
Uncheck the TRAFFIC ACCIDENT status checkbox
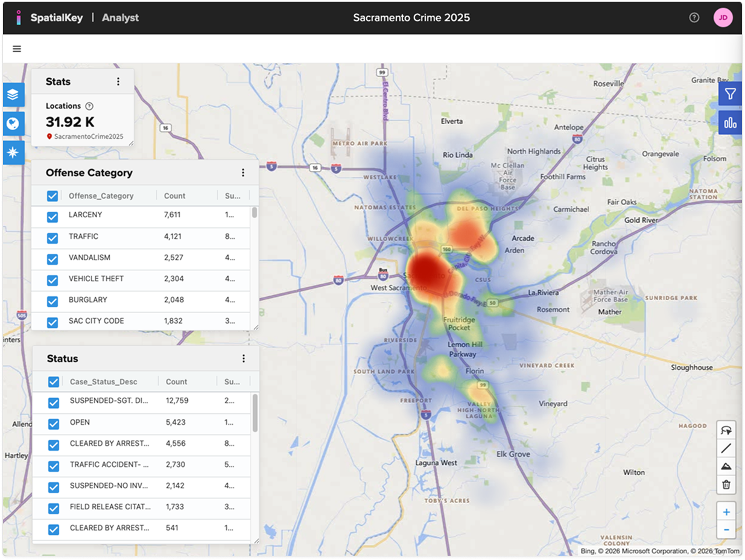54,466
